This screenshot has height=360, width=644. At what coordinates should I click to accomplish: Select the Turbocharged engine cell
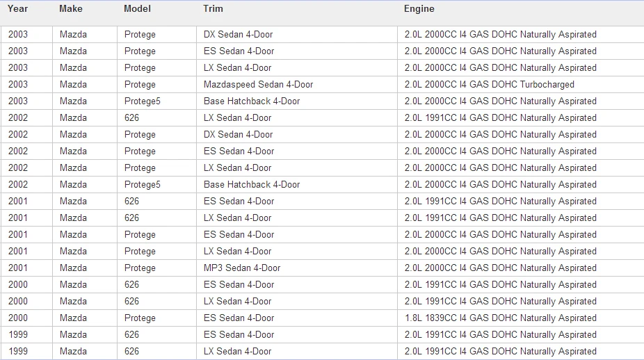point(520,85)
